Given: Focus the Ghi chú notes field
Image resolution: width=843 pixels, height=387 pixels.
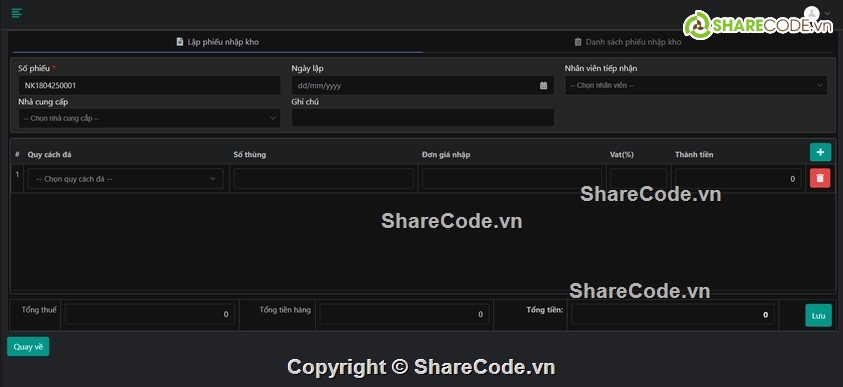Looking at the screenshot, I should [423, 118].
